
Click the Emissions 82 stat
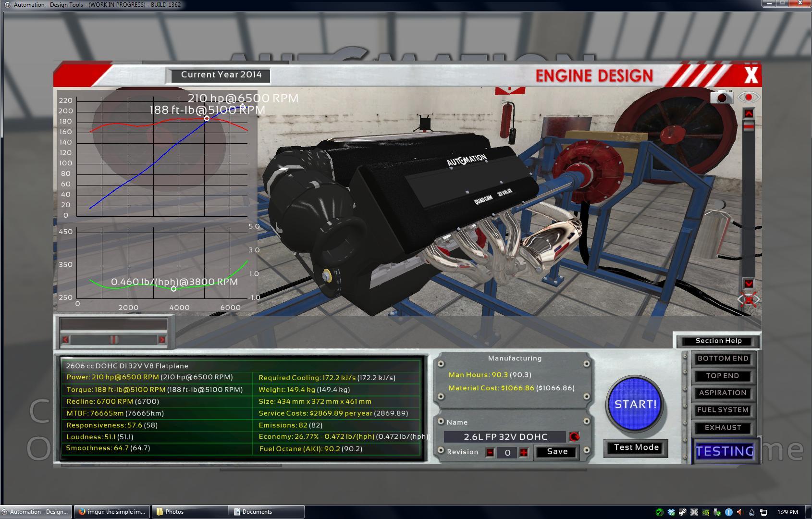coord(290,425)
